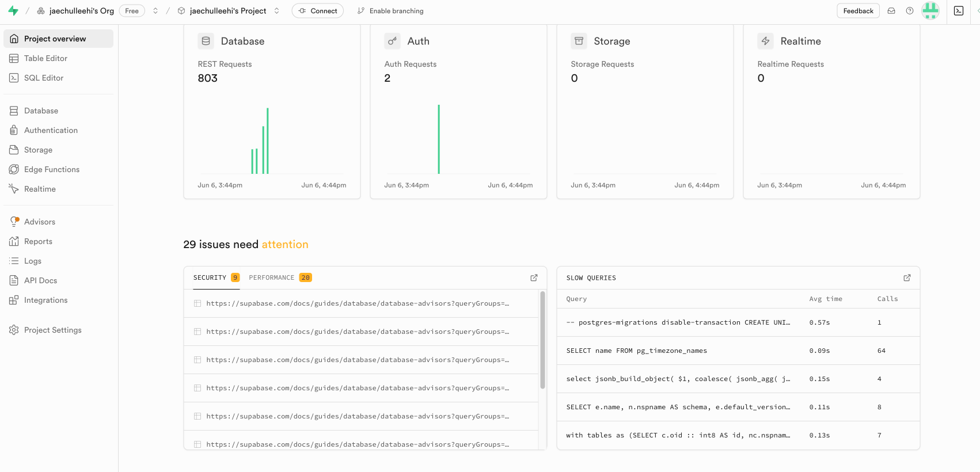Open the SQL terminal icon at top right
The height and width of the screenshot is (472, 980).
point(959,11)
